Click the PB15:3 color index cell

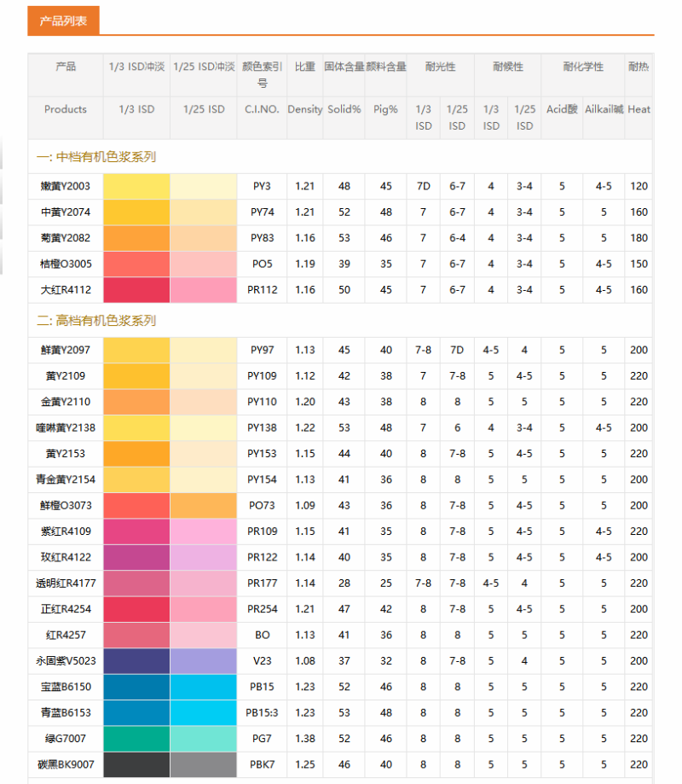(x=262, y=713)
